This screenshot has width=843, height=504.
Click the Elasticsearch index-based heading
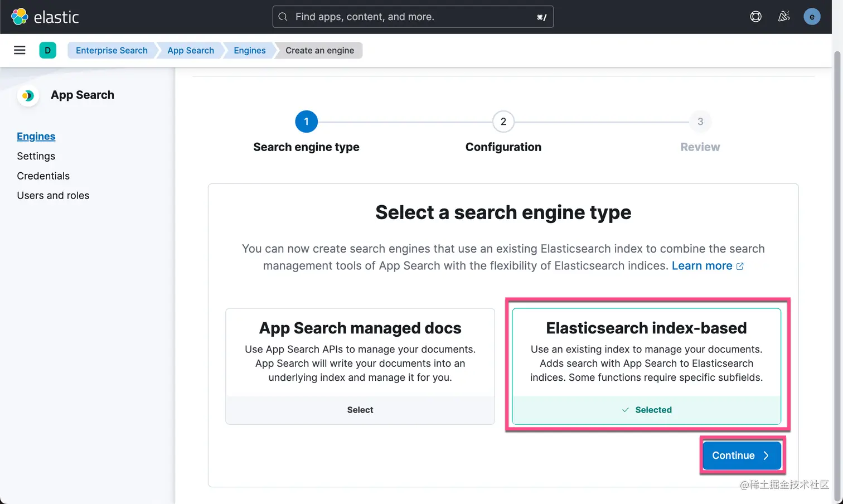pyautogui.click(x=647, y=328)
